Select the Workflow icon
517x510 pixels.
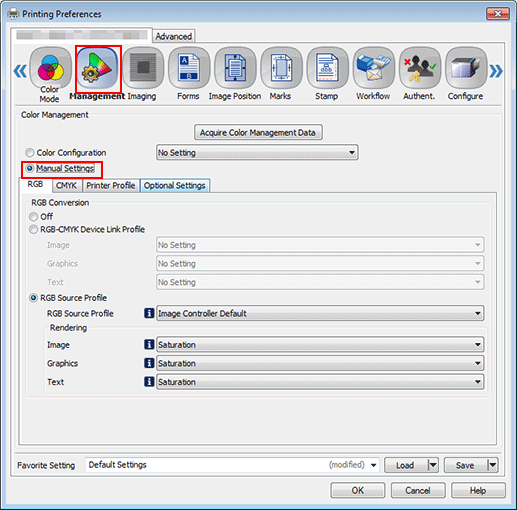[374, 68]
